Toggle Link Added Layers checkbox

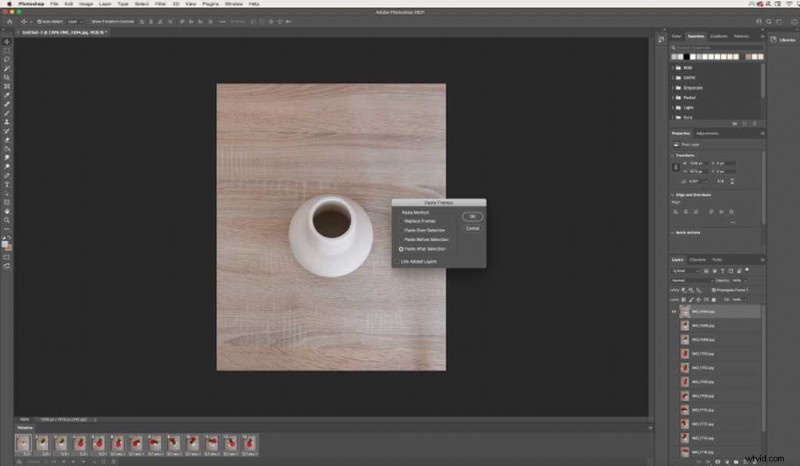click(397, 262)
